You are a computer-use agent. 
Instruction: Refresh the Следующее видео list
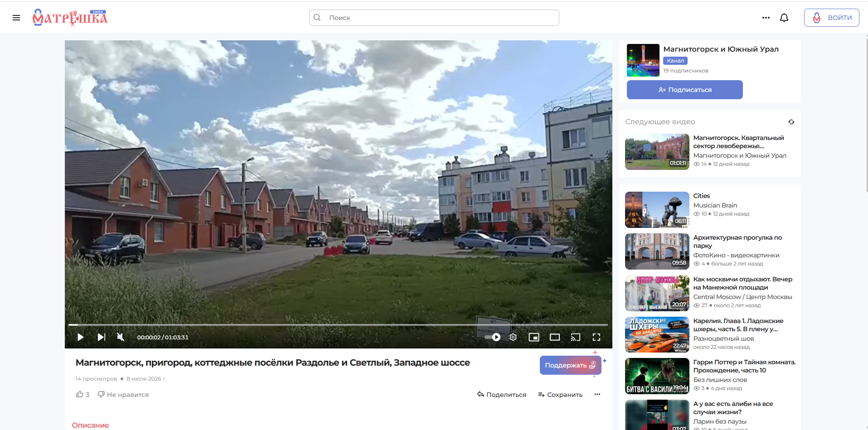(x=791, y=122)
